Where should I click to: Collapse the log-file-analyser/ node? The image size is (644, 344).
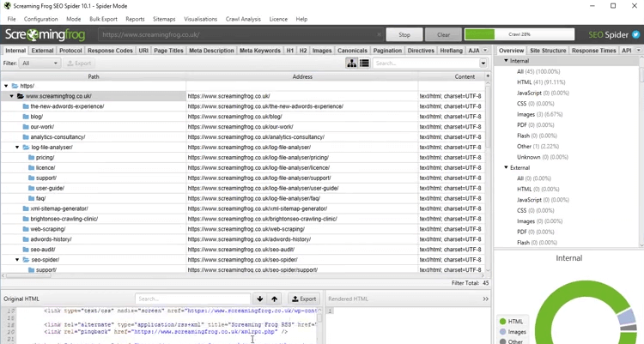click(x=17, y=148)
